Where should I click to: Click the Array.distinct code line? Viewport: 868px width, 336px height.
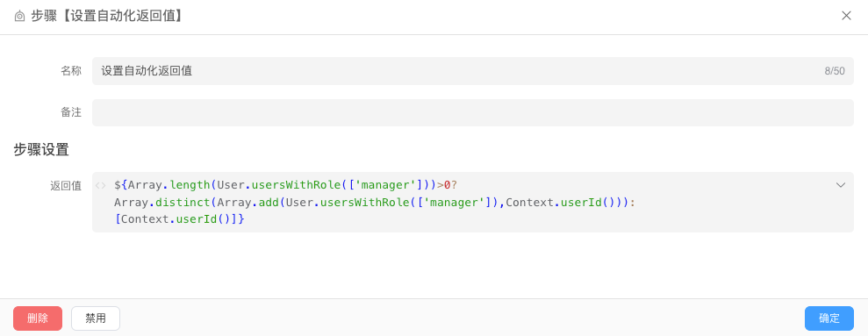(374, 202)
